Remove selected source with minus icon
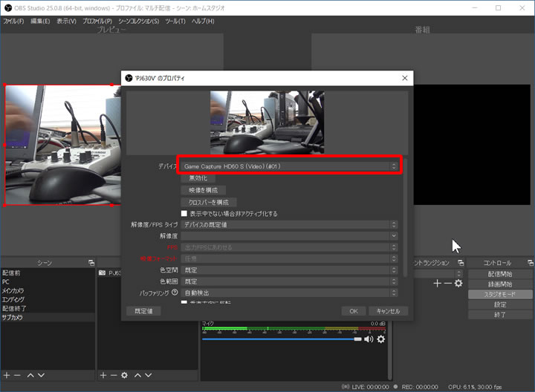This screenshot has height=392, width=535. (114, 376)
